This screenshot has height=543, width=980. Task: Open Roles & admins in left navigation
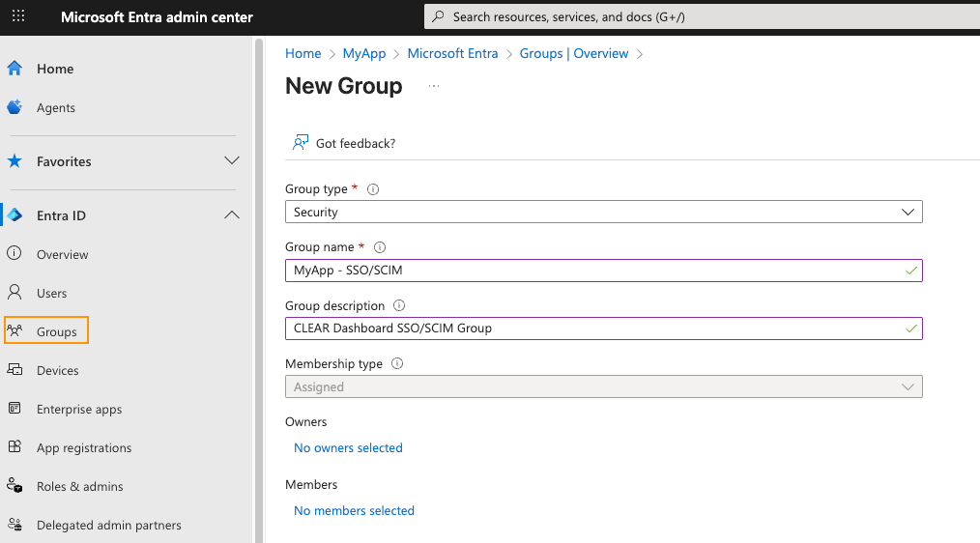point(80,487)
